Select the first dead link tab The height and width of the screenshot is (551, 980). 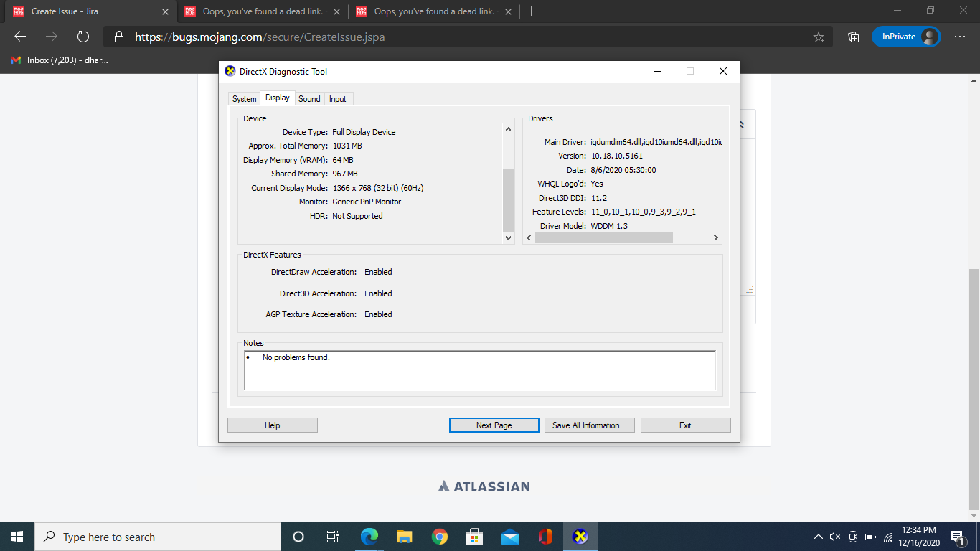tap(262, 11)
